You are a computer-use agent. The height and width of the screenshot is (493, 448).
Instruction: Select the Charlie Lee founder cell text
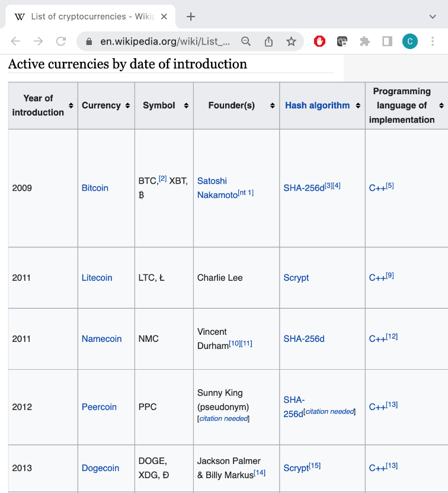(220, 278)
